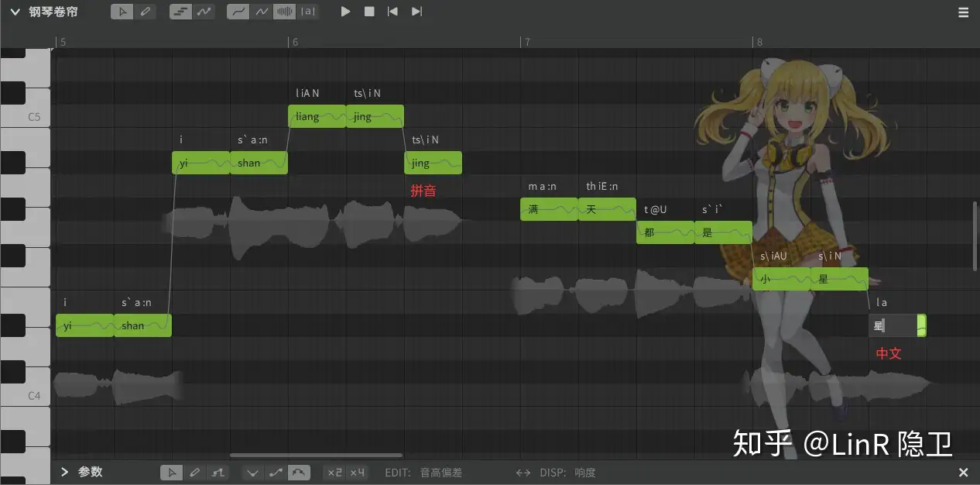Image resolution: width=980 pixels, height=485 pixels.
Task: Choose the arch curve shape icon
Action: (299, 472)
